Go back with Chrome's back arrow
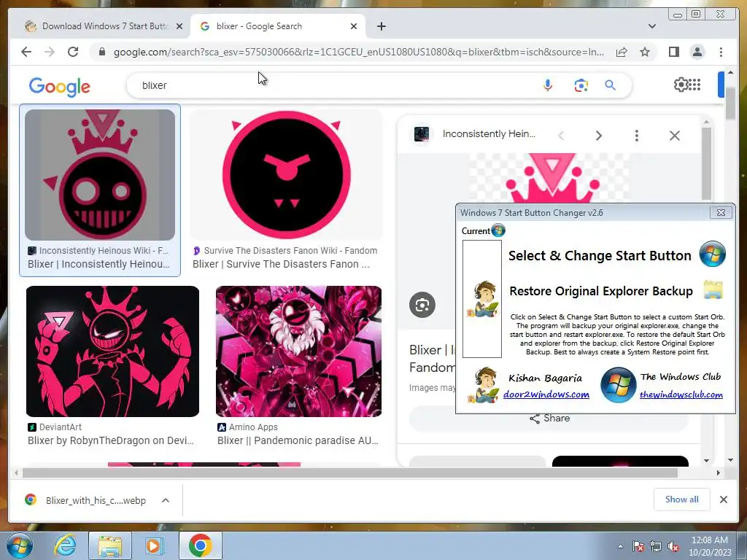The width and height of the screenshot is (747, 560). [26, 52]
